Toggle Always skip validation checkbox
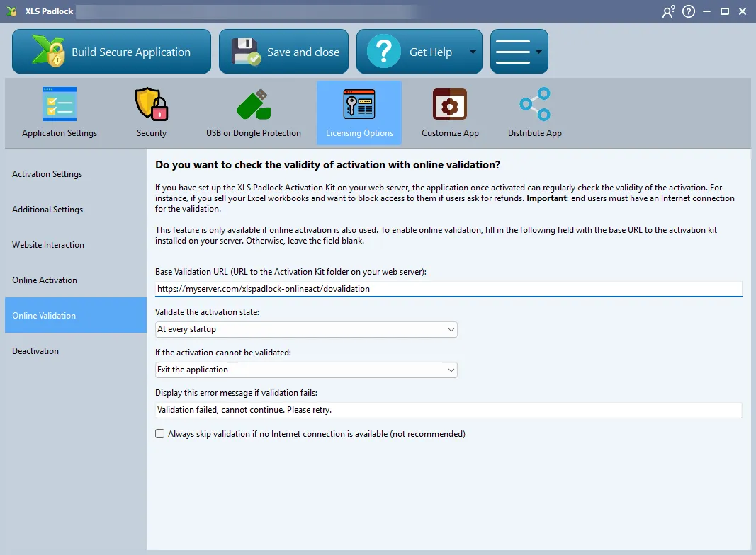 [159, 433]
